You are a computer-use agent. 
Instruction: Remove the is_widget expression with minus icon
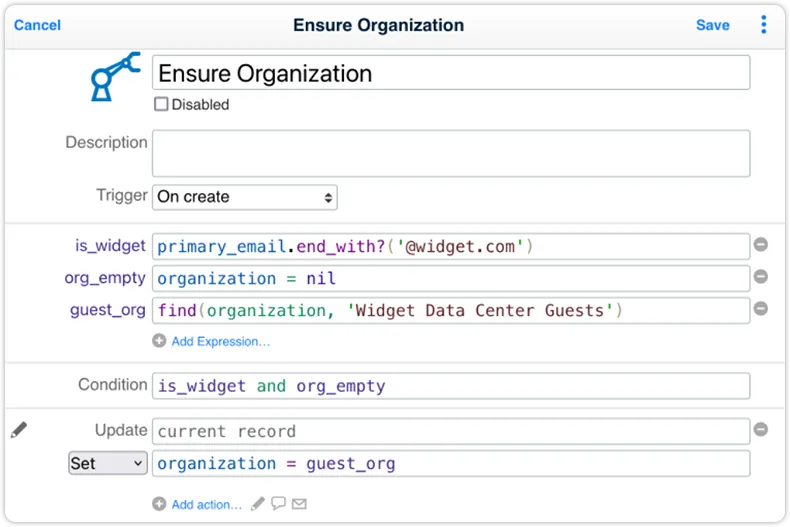[761, 245]
